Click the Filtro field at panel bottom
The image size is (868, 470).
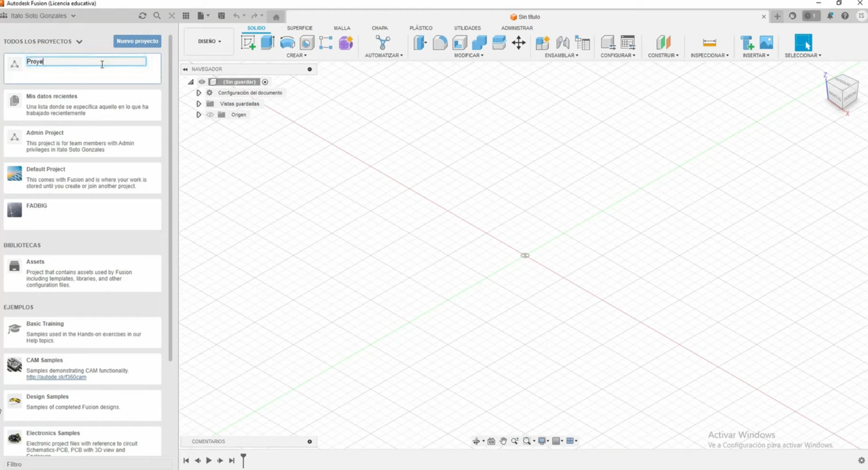[x=86, y=464]
